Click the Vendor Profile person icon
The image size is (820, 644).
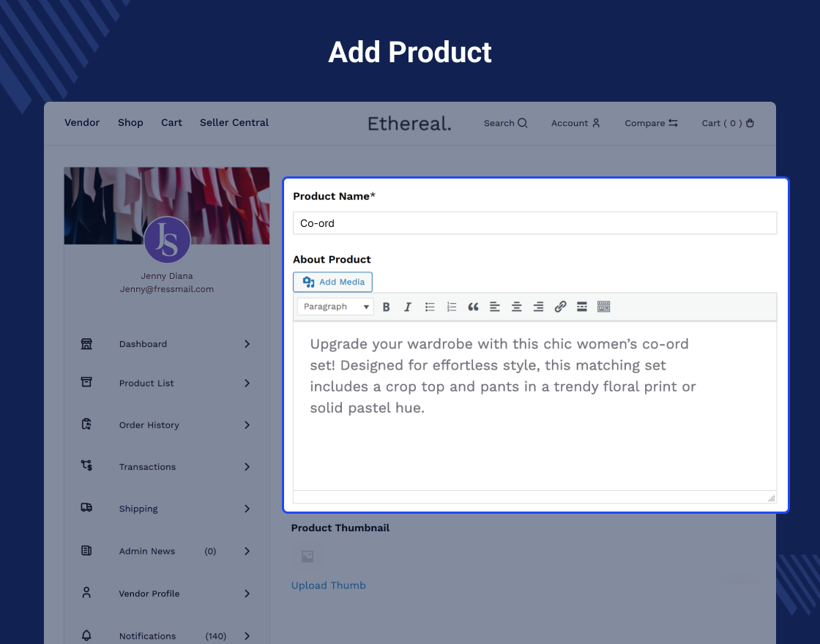tap(87, 593)
